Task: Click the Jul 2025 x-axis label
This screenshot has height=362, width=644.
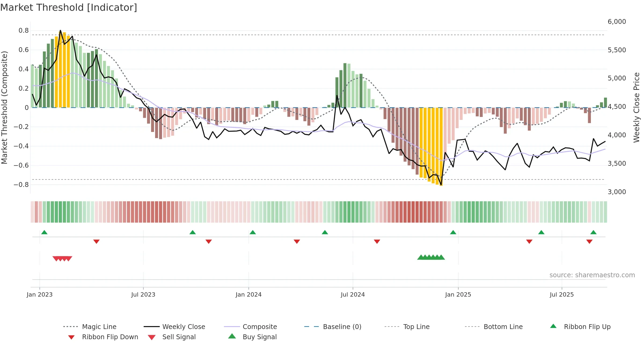Action: [562, 294]
